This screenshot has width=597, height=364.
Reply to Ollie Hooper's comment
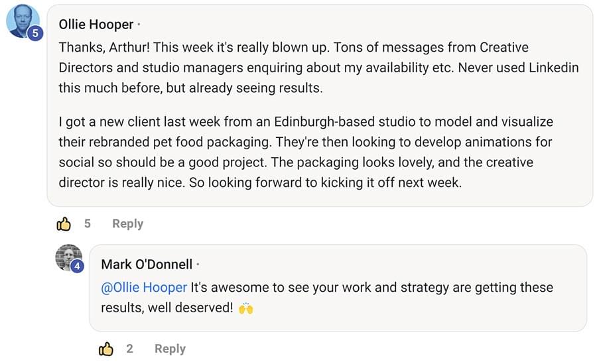coord(127,223)
